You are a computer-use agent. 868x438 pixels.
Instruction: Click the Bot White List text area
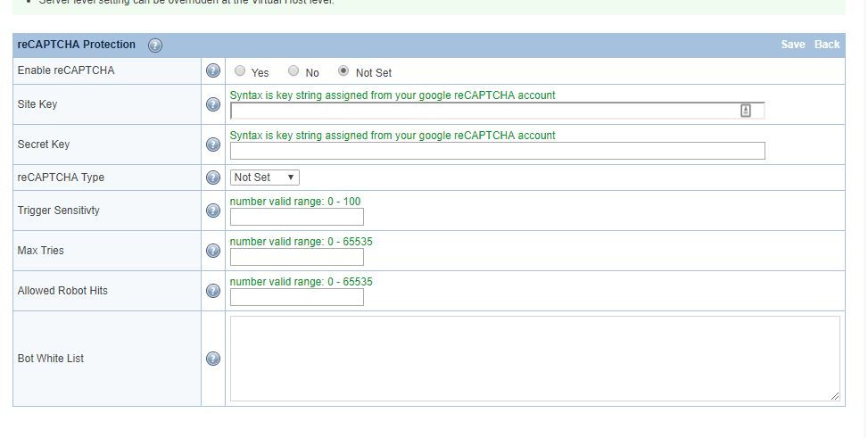(534, 359)
